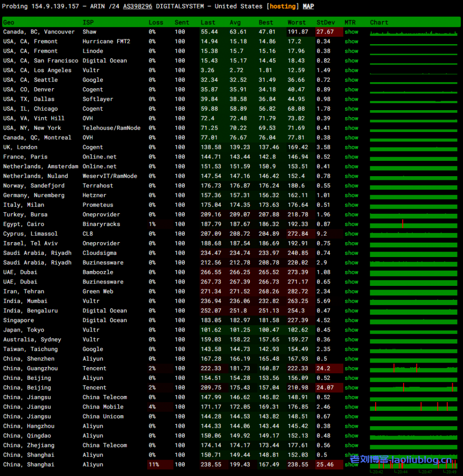Click show for Guangzhou Tencent row
The height and width of the screenshot is (476, 463).
point(351,368)
